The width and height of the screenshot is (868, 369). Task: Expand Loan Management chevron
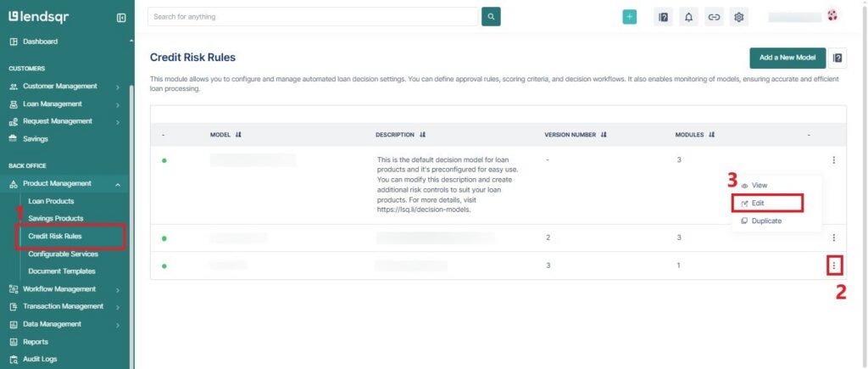point(118,104)
